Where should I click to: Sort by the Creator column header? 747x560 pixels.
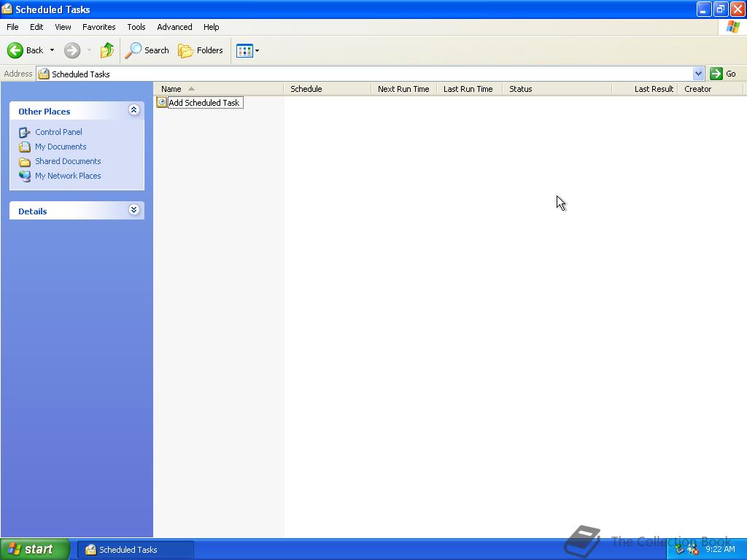[710, 89]
